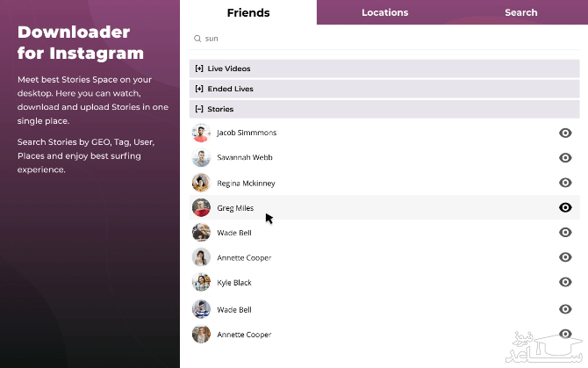View Regina Mckinney's story via eye icon
The height and width of the screenshot is (368, 588).
coord(565,183)
